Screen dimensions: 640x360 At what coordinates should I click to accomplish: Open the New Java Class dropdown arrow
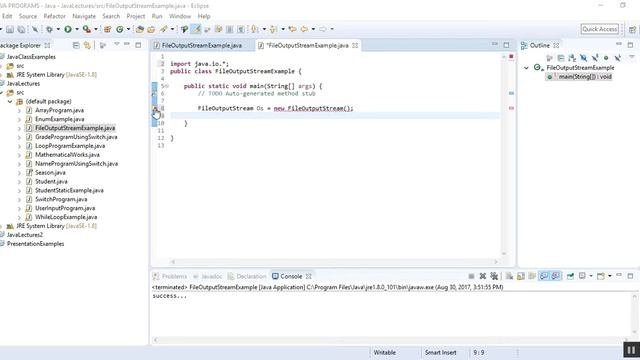(128, 29)
